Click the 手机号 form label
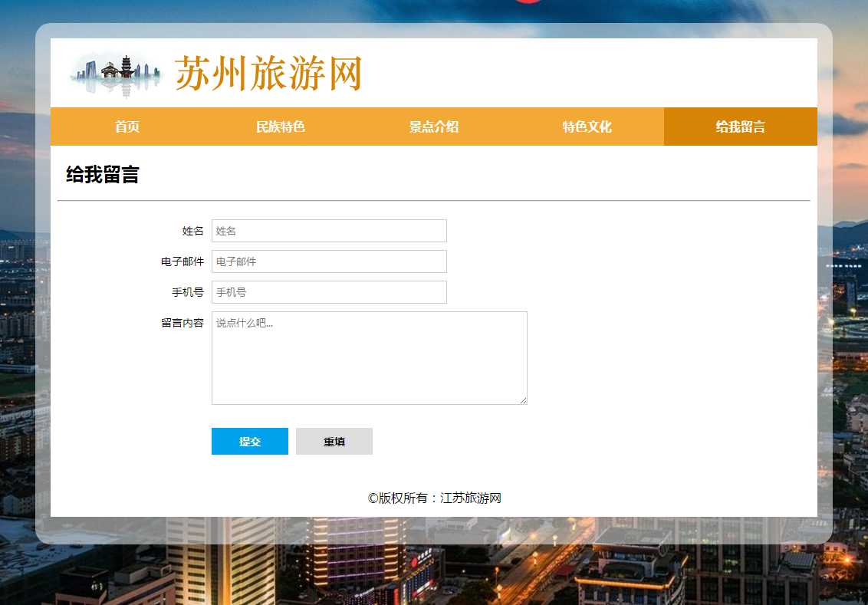 pyautogui.click(x=187, y=292)
